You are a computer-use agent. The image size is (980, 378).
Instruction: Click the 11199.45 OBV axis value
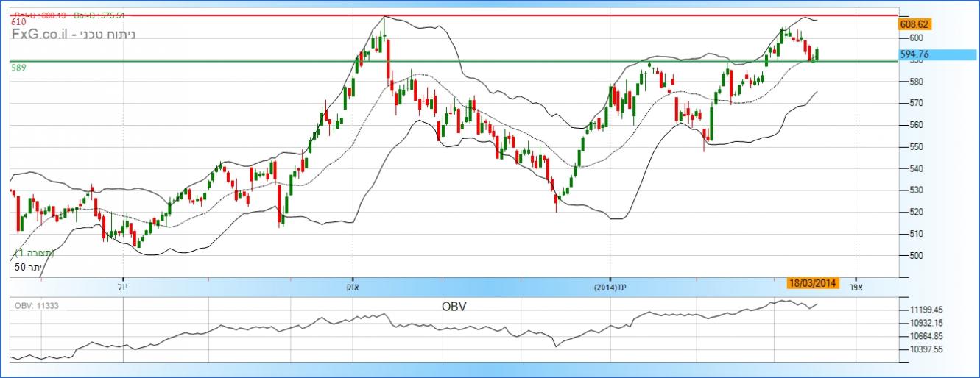tap(923, 310)
